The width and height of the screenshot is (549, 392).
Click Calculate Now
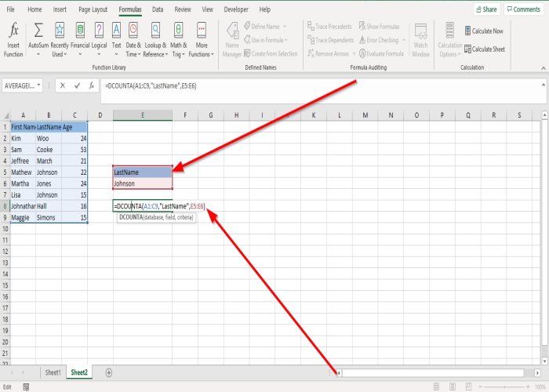[484, 31]
